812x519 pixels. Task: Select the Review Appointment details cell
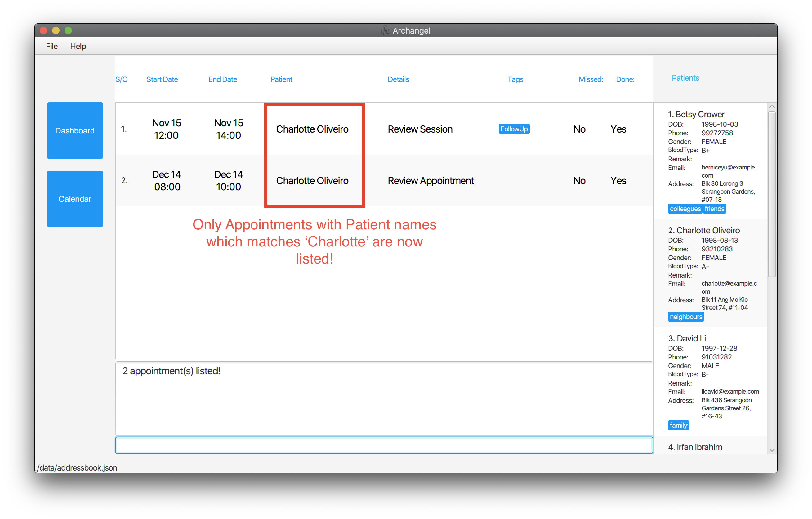pos(431,181)
